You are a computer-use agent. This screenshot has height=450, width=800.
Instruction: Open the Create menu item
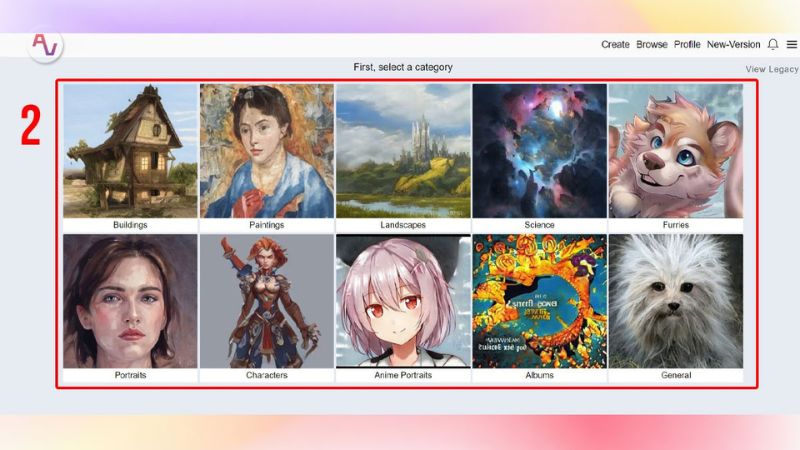[x=615, y=45]
